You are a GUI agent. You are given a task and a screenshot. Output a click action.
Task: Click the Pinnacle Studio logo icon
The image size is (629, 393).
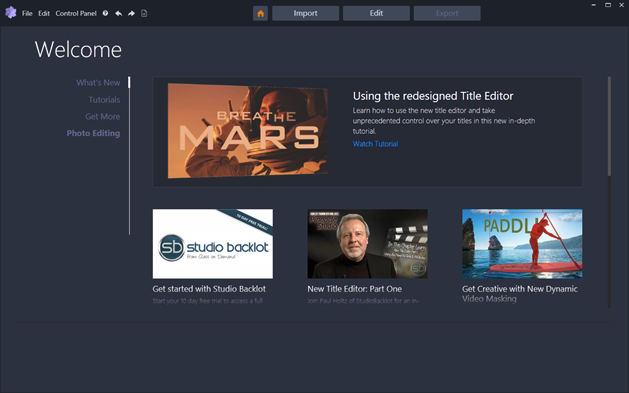(11, 13)
